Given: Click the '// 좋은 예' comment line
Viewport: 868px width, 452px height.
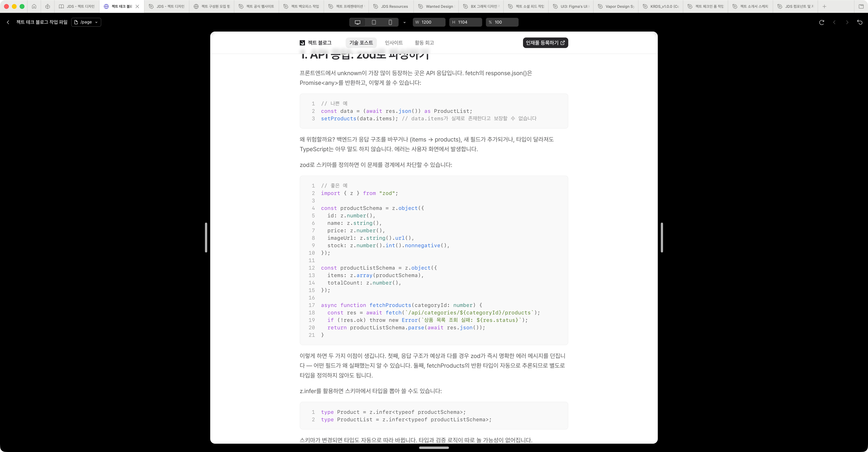Looking at the screenshot, I should [x=334, y=185].
